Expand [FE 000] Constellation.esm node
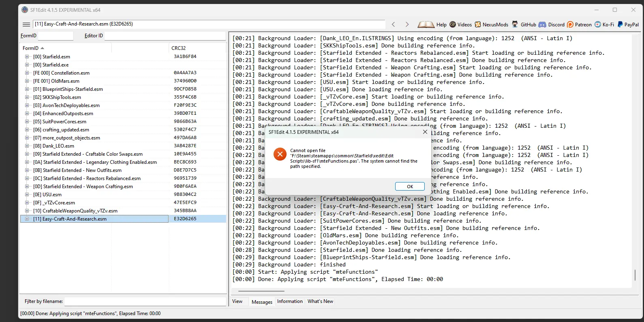 [x=27, y=73]
